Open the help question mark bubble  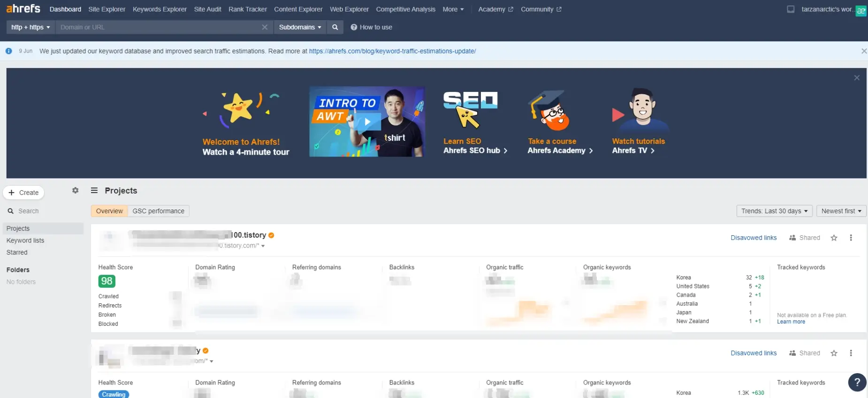[857, 382]
